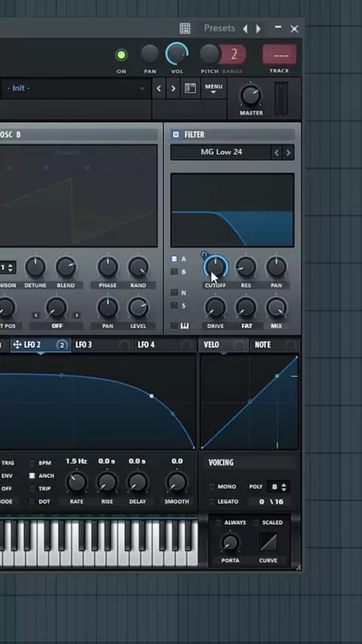This screenshot has width=362, height=644.
Task: Open the portamento CURVE display
Action: click(268, 542)
